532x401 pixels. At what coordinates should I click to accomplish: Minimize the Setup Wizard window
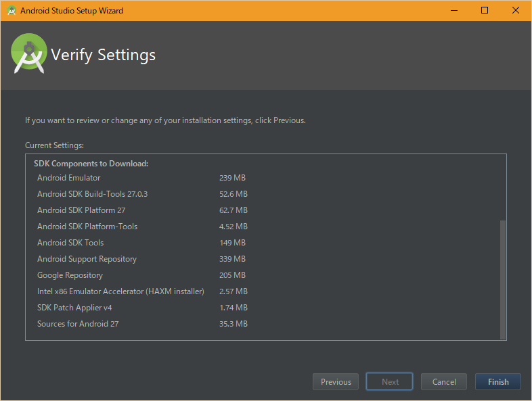pos(453,11)
